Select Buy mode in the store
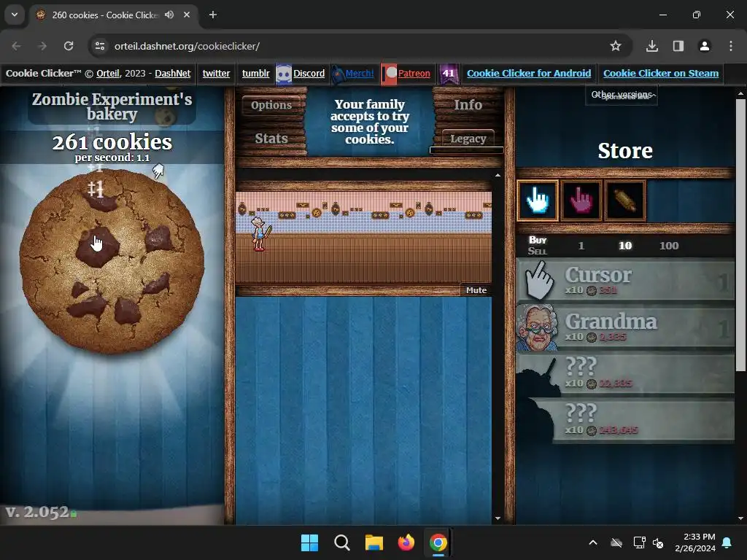The width and height of the screenshot is (747, 560). coord(538,240)
